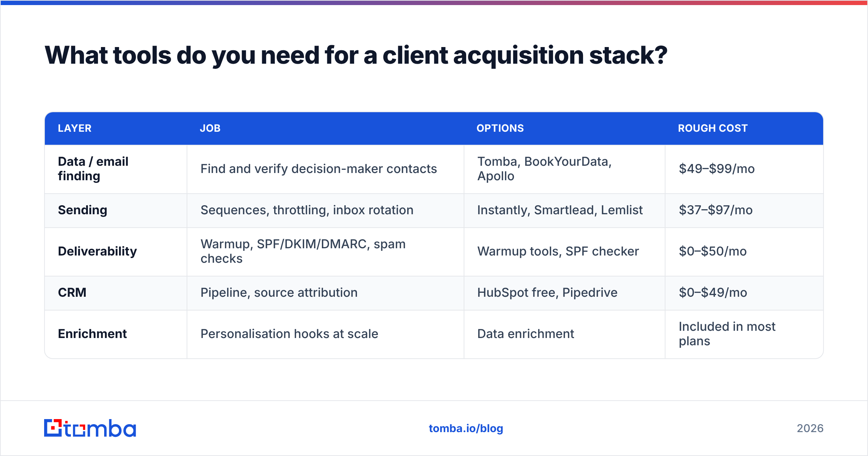Select 'Personalisation hooks at scale' cell
868x456 pixels.
tap(325, 334)
